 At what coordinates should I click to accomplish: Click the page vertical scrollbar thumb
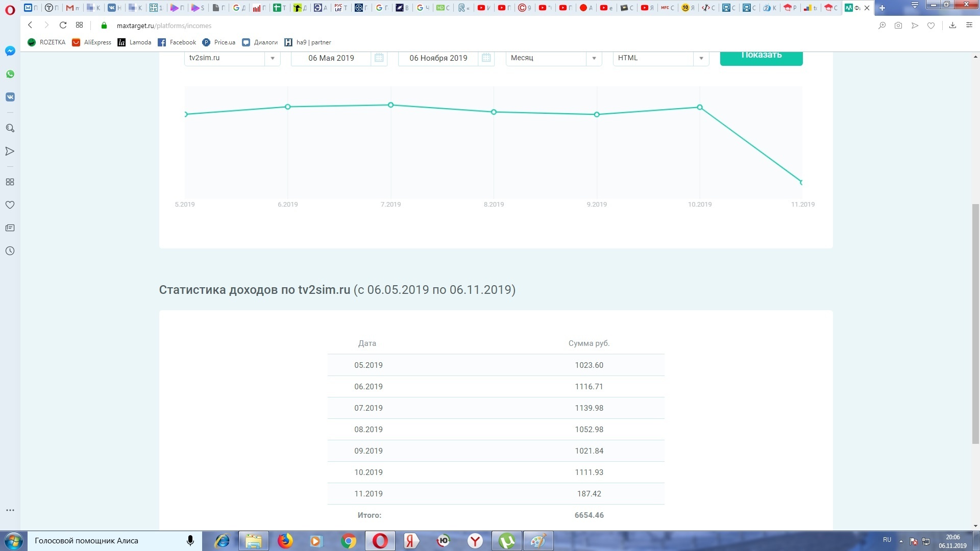[x=975, y=323]
